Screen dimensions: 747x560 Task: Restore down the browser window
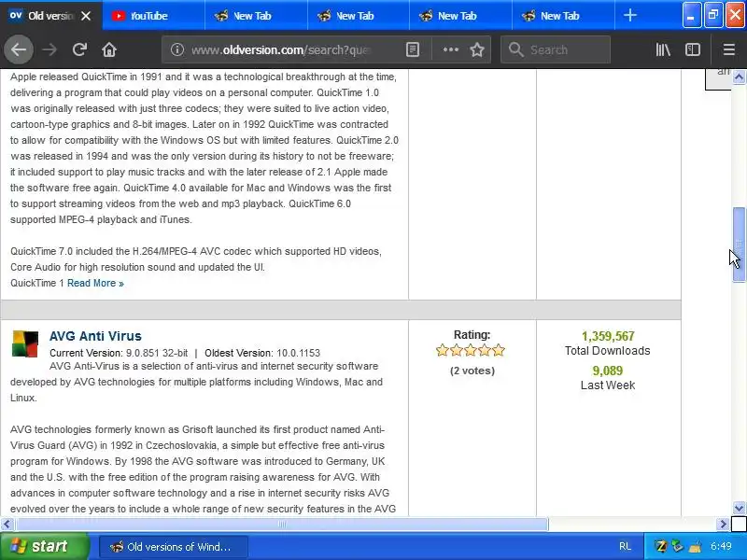[713, 15]
